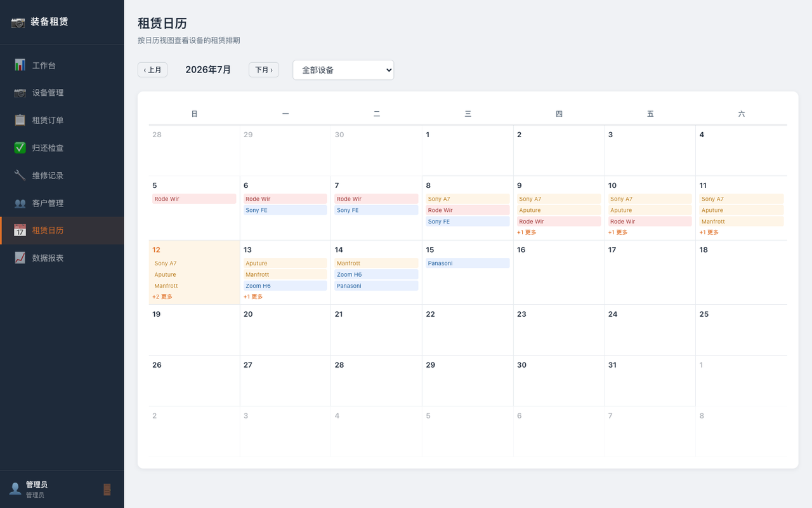Click the Rode Wir event on July 5

[194, 199]
